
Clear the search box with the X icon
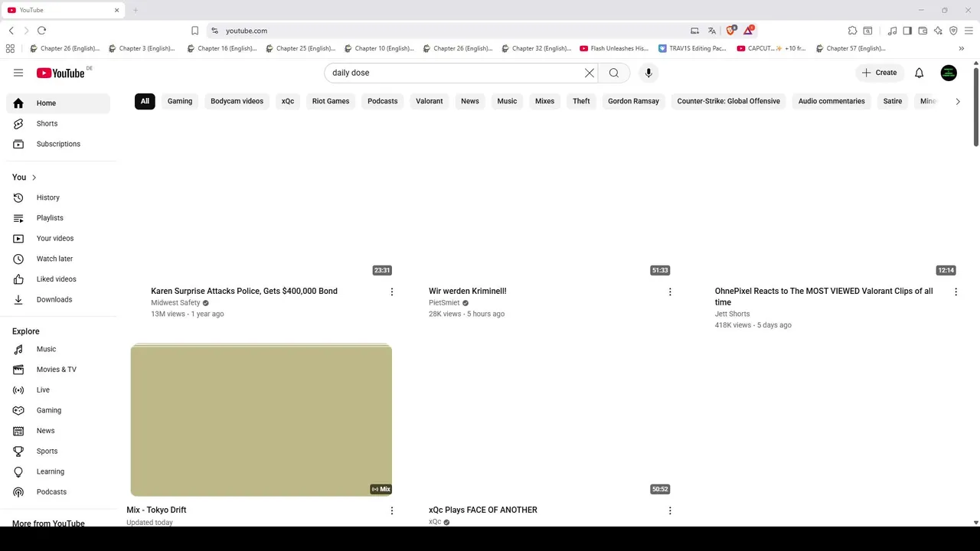(590, 73)
